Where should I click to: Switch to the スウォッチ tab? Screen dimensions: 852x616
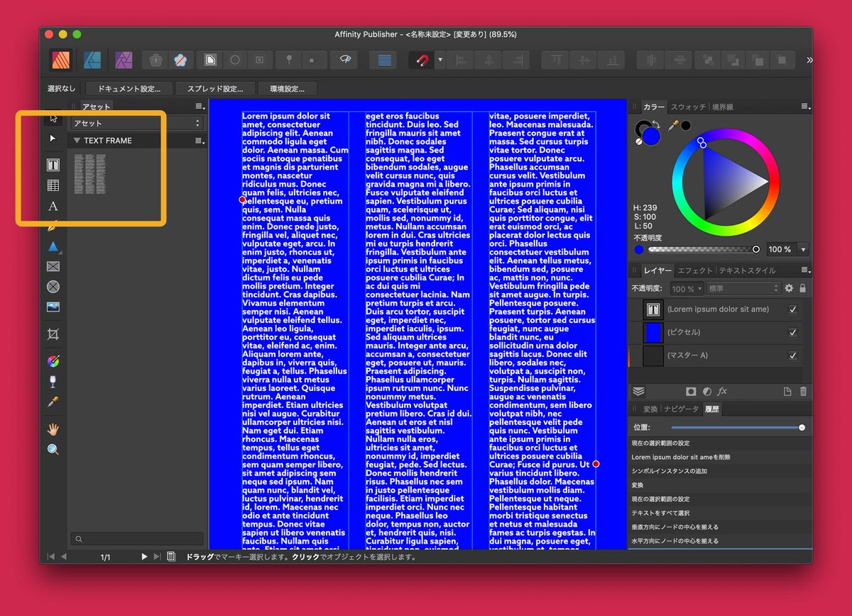coord(688,107)
